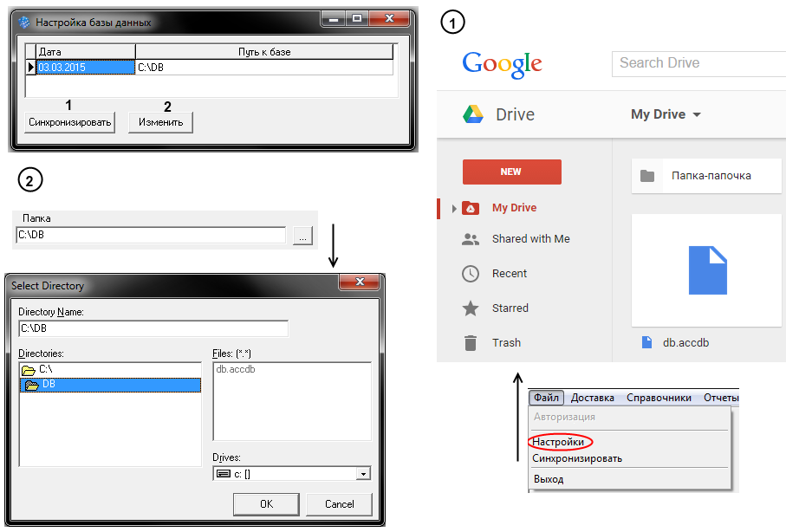Viewport: 786px width, 532px height.
Task: Choose Настройки from the Файл menu
Action: point(558,442)
